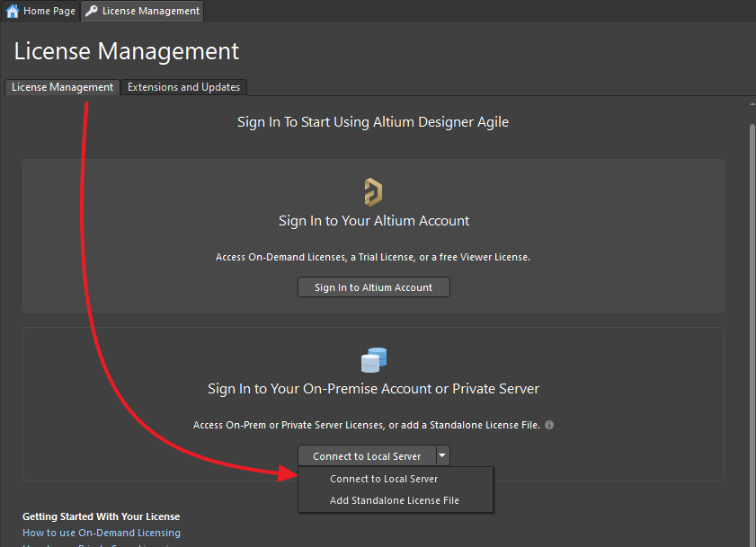Image resolution: width=756 pixels, height=547 pixels.
Task: Open How to use On-Demand Licensing link
Action: pyautogui.click(x=102, y=533)
